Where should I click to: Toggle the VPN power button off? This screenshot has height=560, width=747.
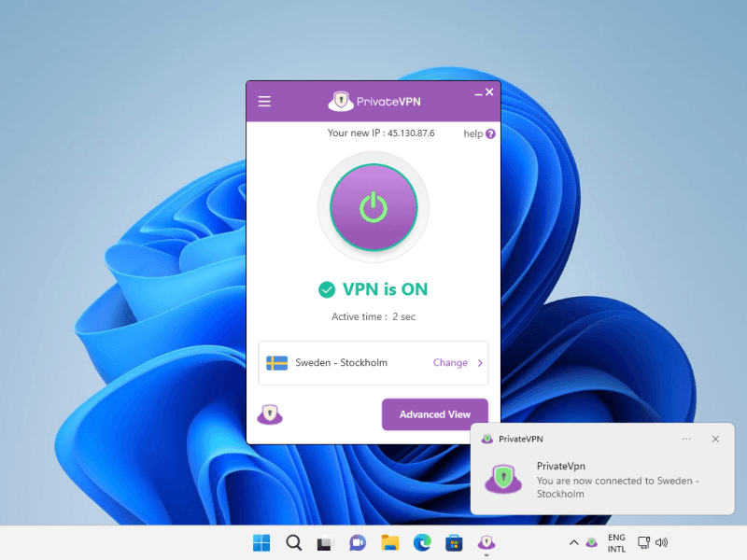pos(373,207)
